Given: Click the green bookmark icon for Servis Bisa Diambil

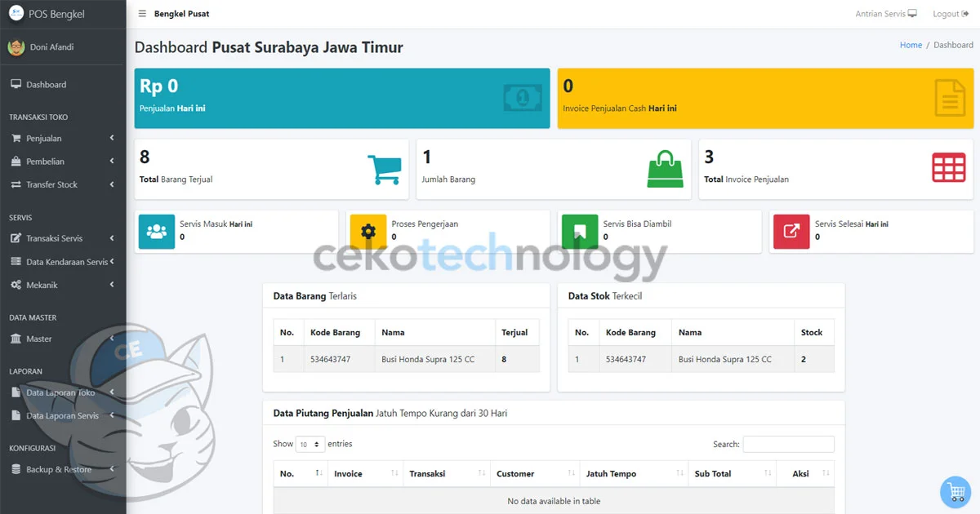Looking at the screenshot, I should coord(580,231).
